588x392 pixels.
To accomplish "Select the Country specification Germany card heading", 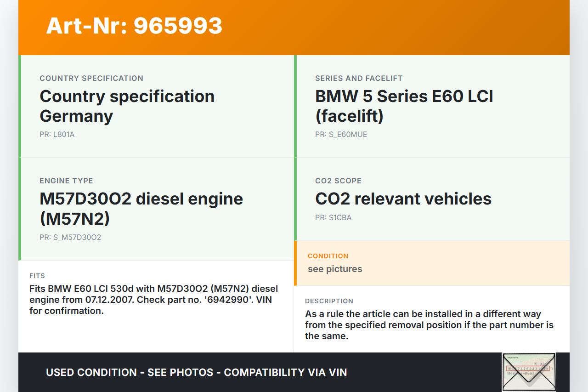I will click(127, 106).
